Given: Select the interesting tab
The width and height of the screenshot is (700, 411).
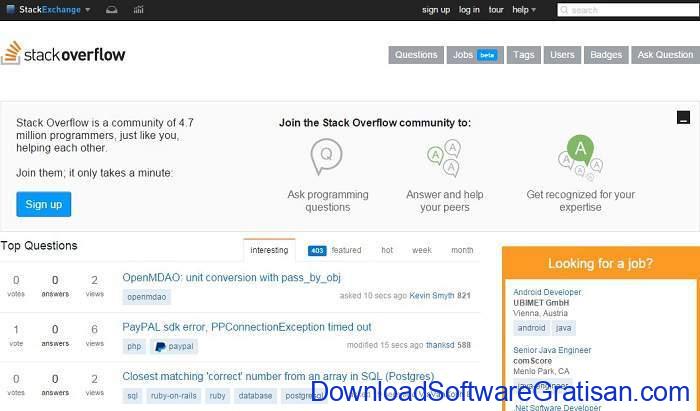Looking at the screenshot, I should click(x=269, y=250).
